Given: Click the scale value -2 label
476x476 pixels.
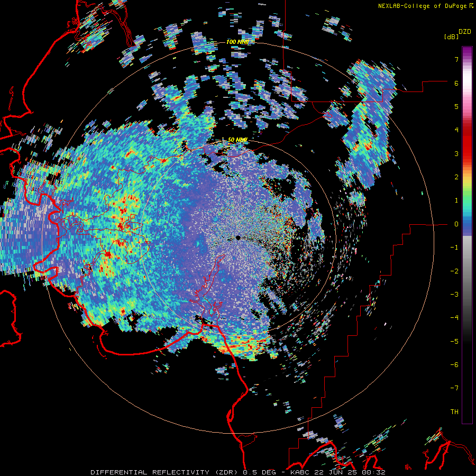Looking at the screenshot, I should 454,271.
